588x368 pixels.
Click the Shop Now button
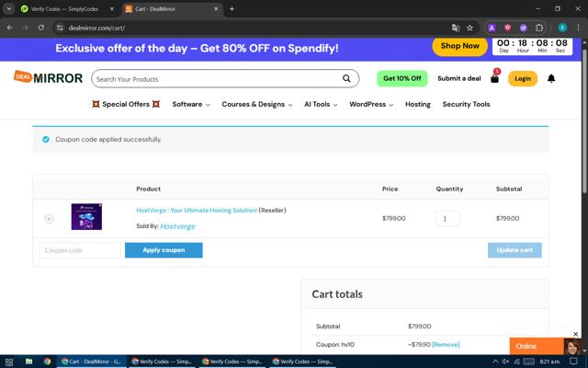459,46
